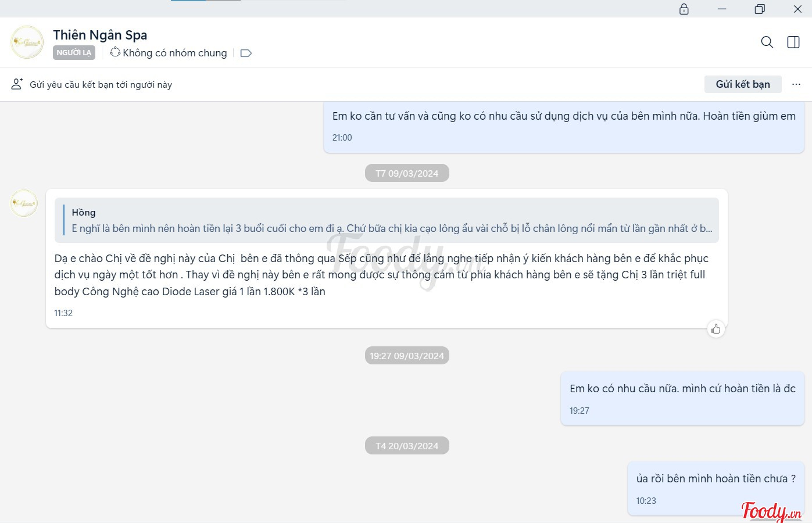Viewport: 812px width, 523px height.
Task: Click the common groups icon
Action: coord(115,52)
